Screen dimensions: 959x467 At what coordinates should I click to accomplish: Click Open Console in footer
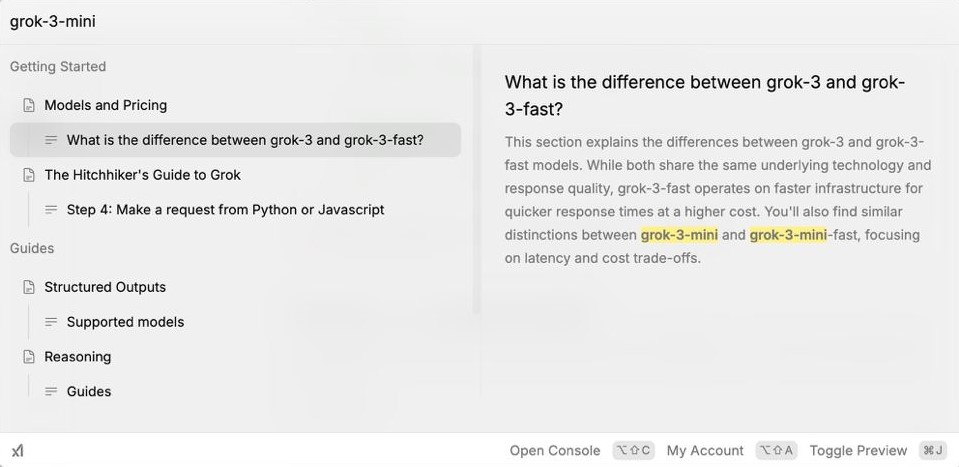point(555,450)
